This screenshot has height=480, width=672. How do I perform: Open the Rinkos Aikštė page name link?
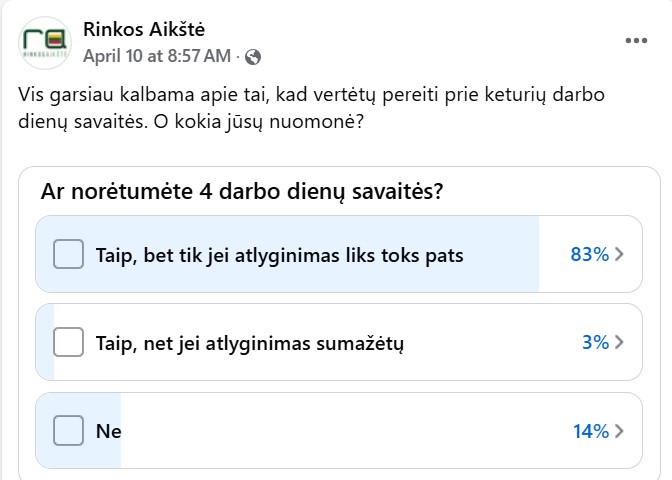pyautogui.click(x=144, y=30)
